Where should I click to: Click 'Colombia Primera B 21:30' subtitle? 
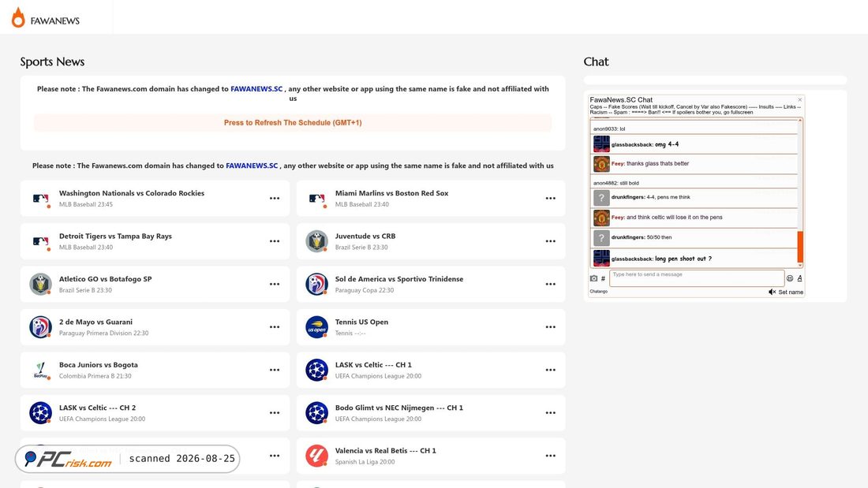(95, 376)
